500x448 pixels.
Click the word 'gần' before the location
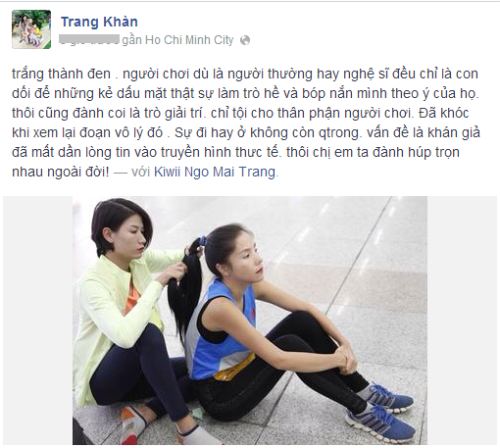pyautogui.click(x=132, y=40)
